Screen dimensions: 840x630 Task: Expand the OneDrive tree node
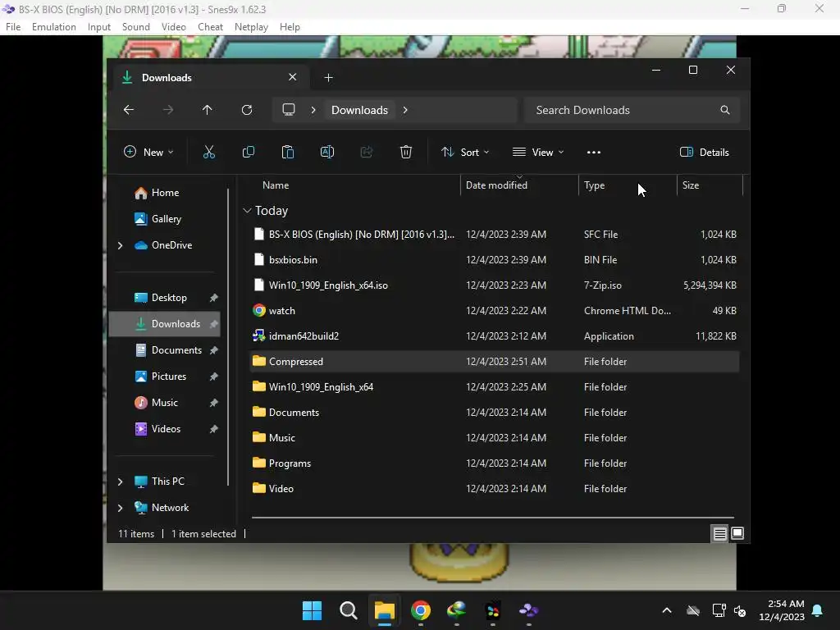point(120,245)
